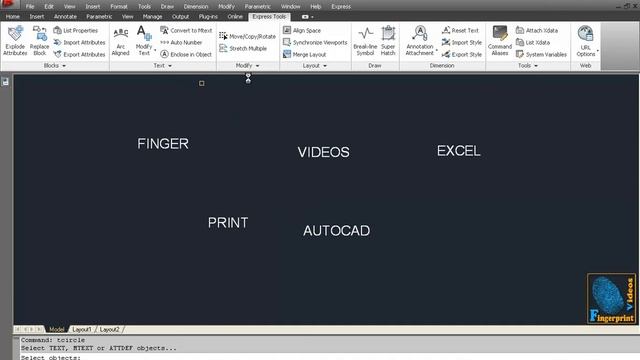Open the Layout1 tab

coord(82,329)
